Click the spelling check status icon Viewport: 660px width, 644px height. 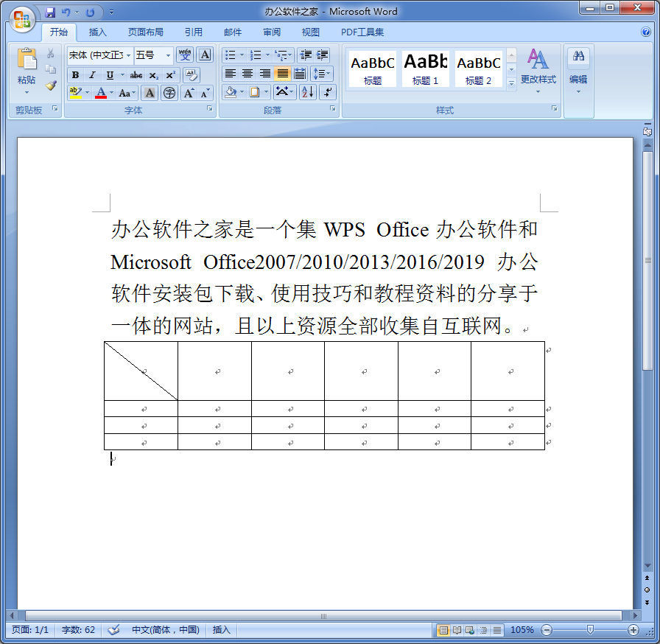(113, 630)
